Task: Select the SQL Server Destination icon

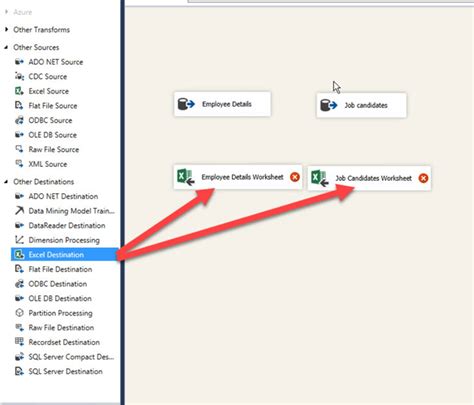Action: (x=19, y=371)
